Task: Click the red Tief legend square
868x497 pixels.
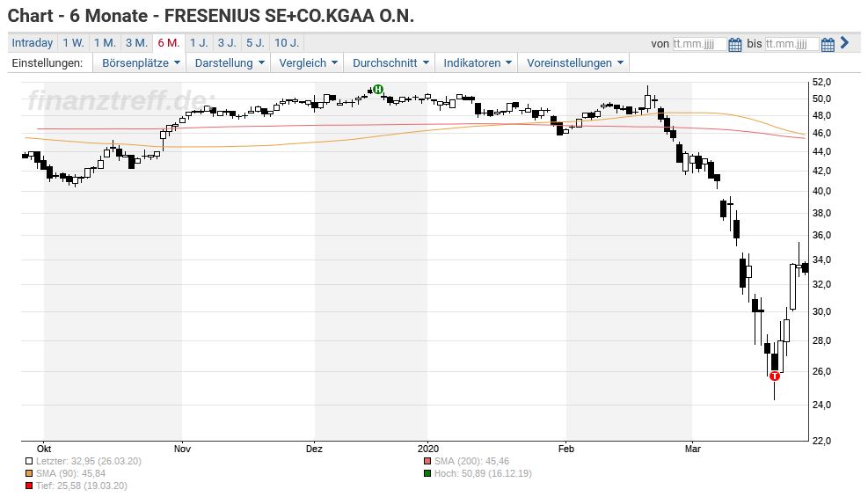Action: tap(29, 486)
